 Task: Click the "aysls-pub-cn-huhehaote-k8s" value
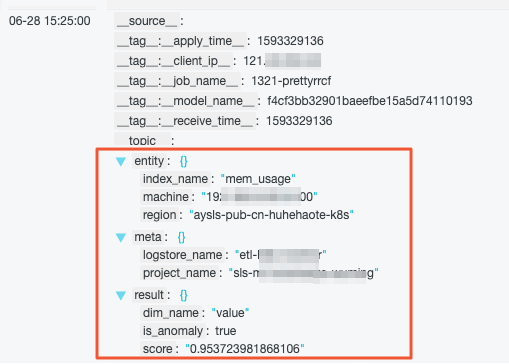coord(271,215)
